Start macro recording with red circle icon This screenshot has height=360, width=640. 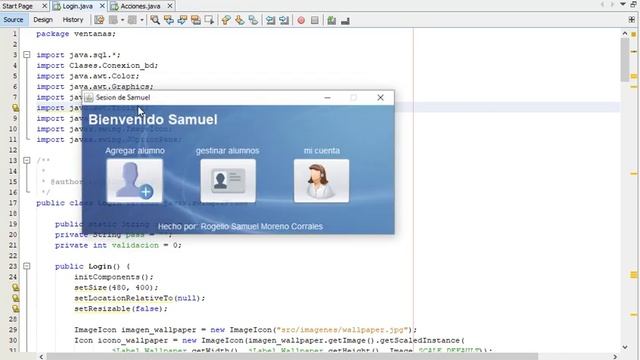coord(301,20)
